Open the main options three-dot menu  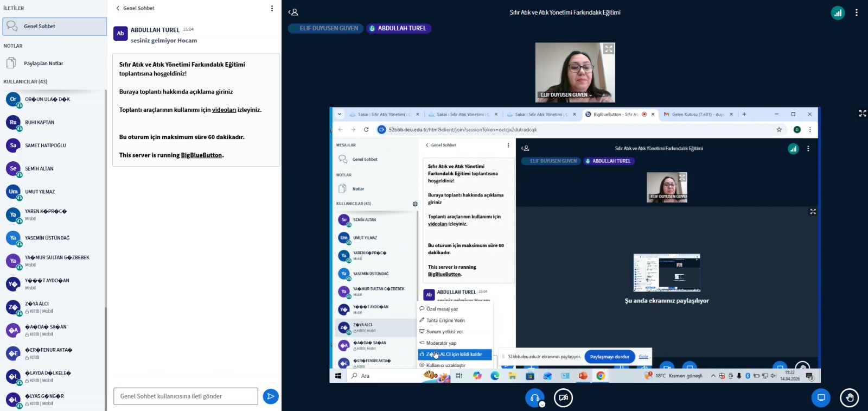pyautogui.click(x=857, y=12)
